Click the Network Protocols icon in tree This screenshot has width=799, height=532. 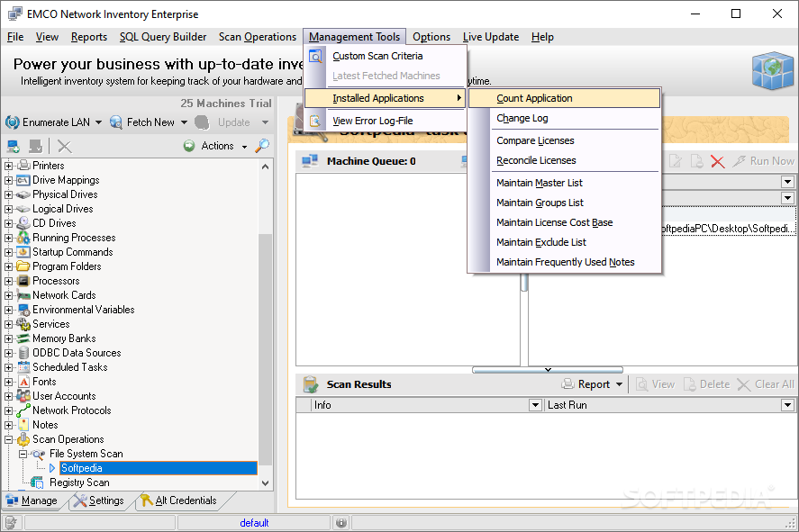23,410
